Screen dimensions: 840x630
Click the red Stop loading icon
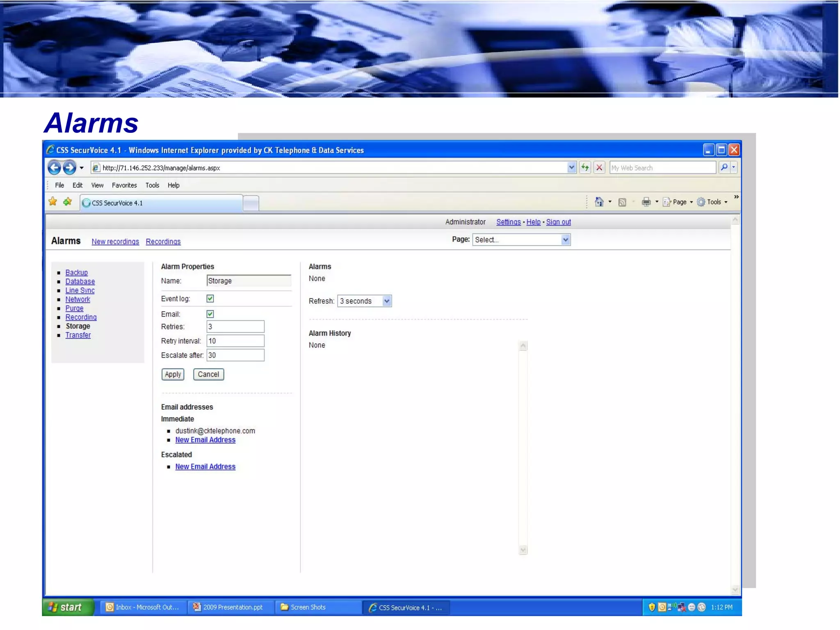599,167
